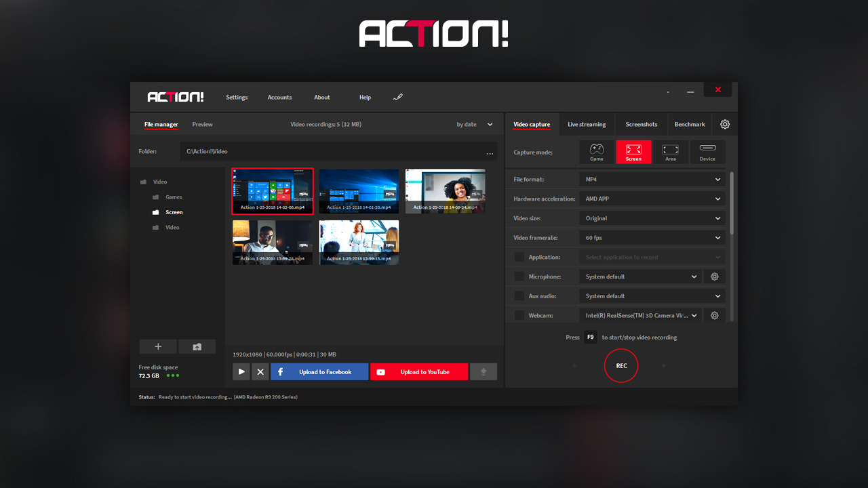Click the drawing pen icon in top menu
This screenshot has width=868, height=488.
coord(398,97)
